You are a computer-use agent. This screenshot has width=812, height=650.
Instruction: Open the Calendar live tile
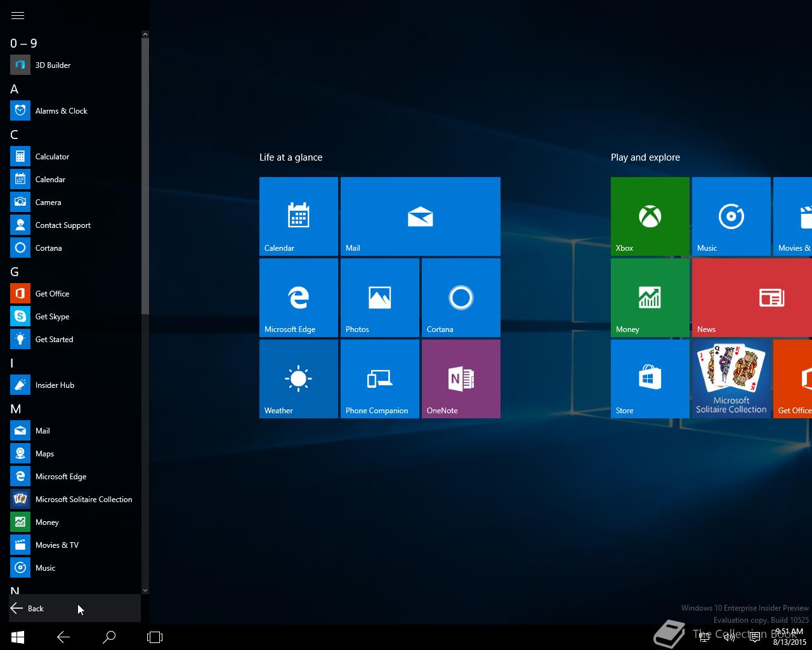299,216
